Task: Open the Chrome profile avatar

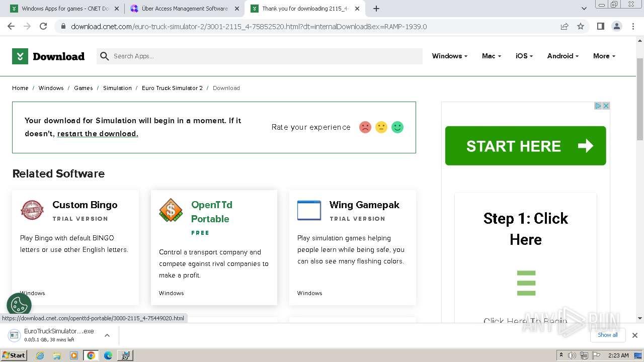Action: point(616,26)
